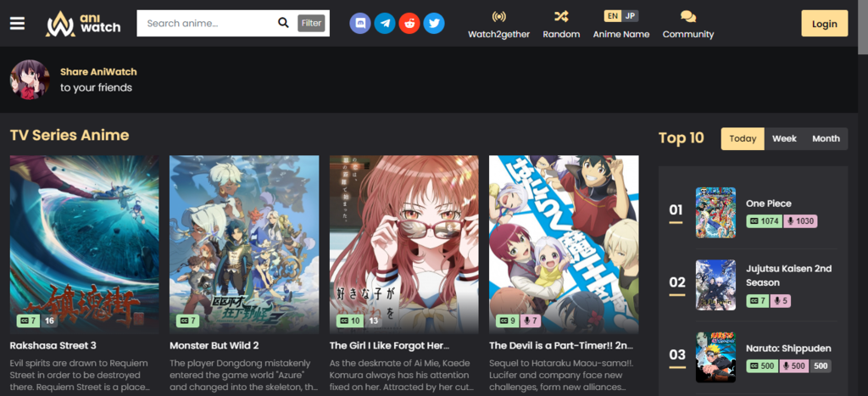Switch anime names to JP
The image size is (868, 396).
pyautogui.click(x=630, y=15)
